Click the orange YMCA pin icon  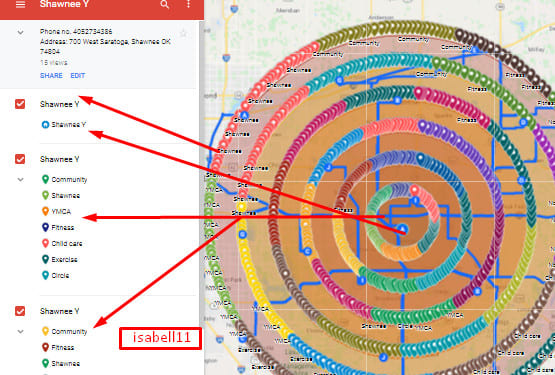coord(45,211)
